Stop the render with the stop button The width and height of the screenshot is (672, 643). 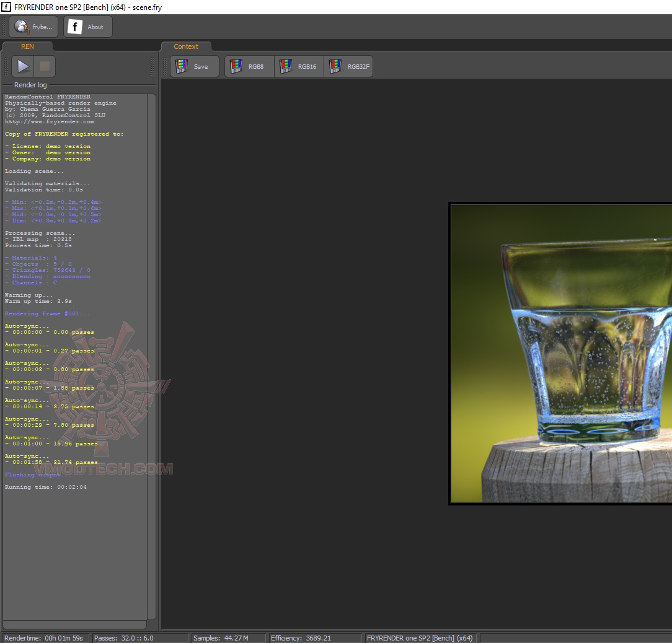[45, 66]
